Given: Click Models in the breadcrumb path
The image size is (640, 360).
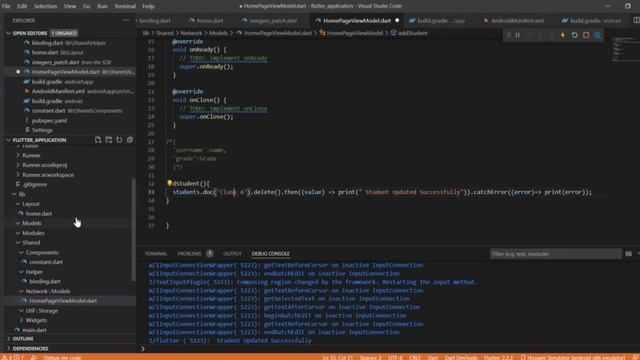Looking at the screenshot, I should [x=218, y=33].
